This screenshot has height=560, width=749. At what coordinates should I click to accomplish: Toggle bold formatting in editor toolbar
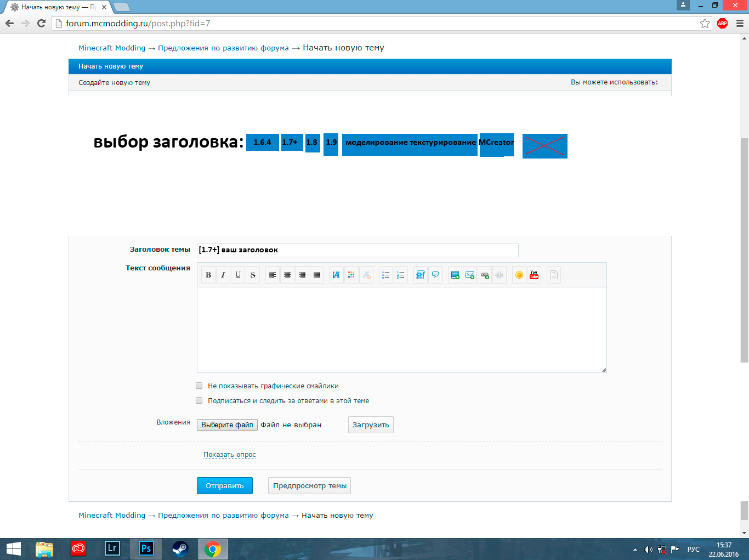208,275
